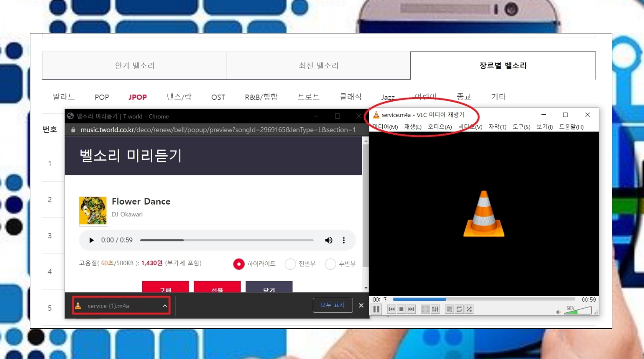Image resolution: width=644 pixels, height=359 pixels.
Task: Skip to next track in VLC
Action: tap(411, 309)
